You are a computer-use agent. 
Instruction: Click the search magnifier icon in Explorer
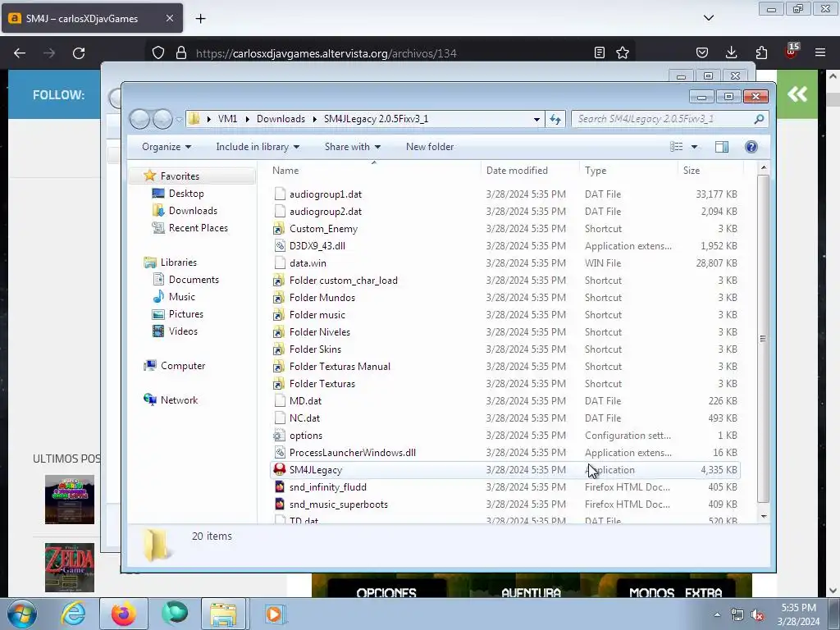[x=759, y=119]
